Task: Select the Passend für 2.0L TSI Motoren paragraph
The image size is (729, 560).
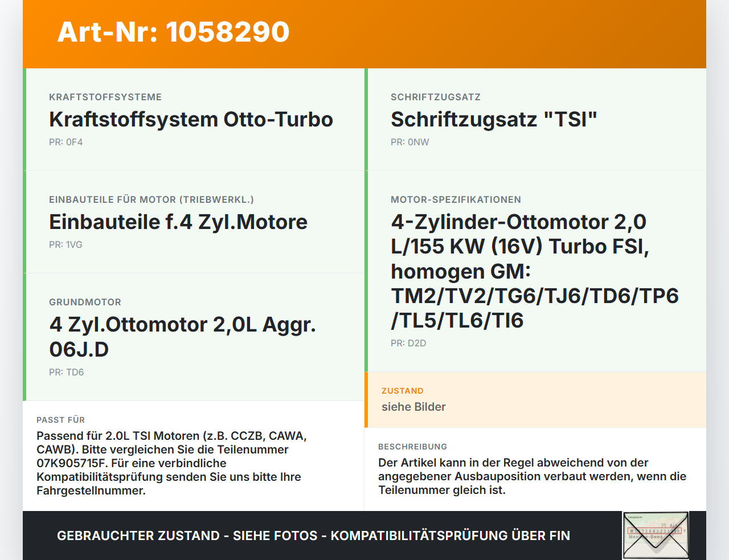Action: point(171,463)
